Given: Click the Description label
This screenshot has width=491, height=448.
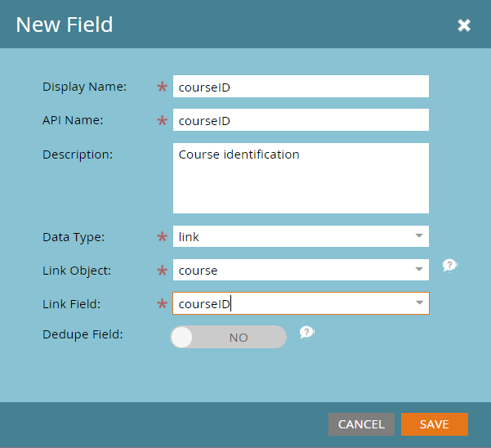Looking at the screenshot, I should click(78, 155).
